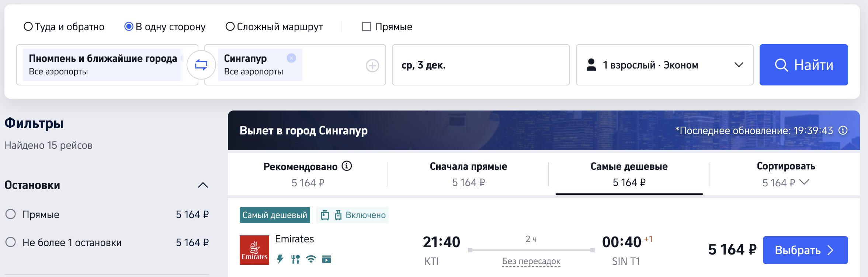Click the Emirates airline logo
The width and height of the screenshot is (868, 277).
point(254,250)
